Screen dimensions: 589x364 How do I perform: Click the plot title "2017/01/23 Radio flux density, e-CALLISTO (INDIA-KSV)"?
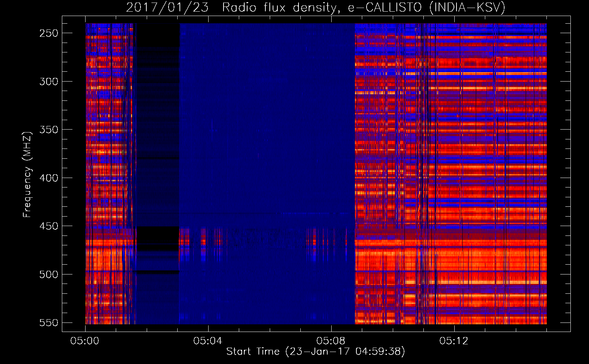pos(316,7)
